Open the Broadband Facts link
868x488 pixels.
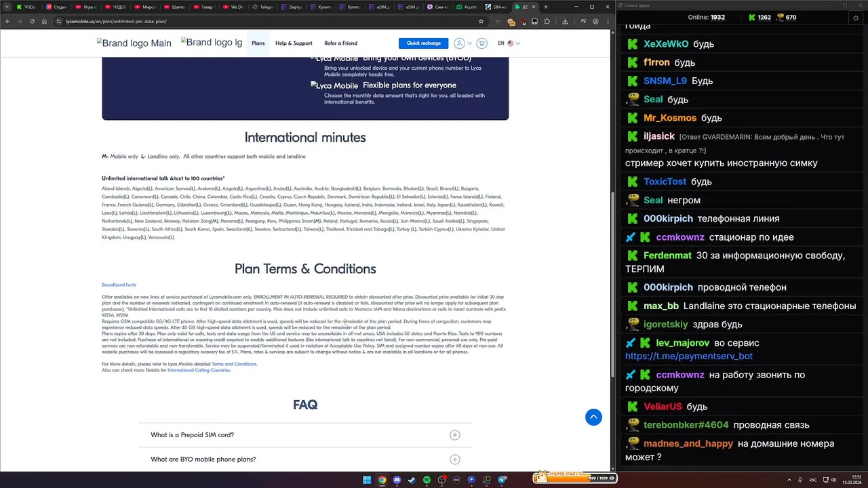point(119,285)
